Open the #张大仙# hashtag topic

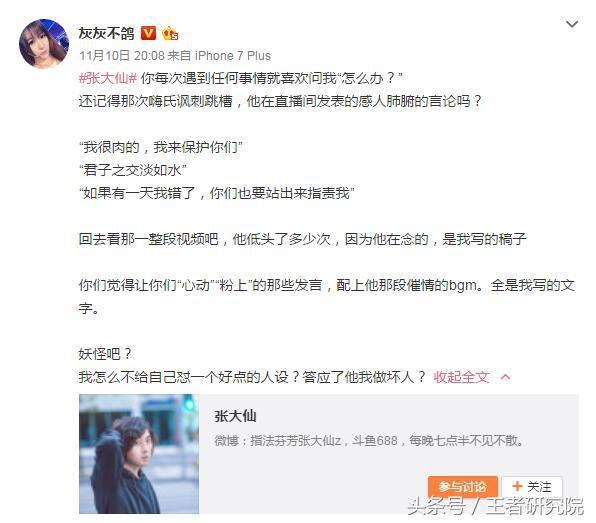coord(108,78)
